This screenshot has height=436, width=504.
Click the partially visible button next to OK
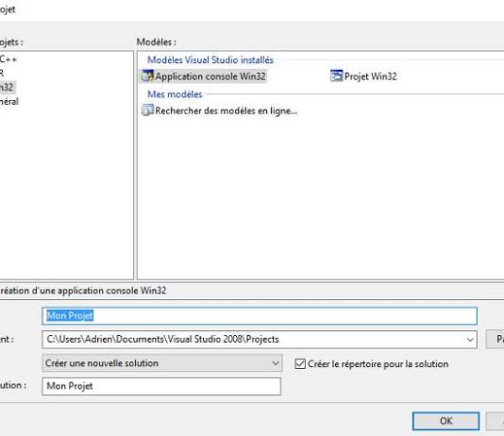[x=496, y=421]
